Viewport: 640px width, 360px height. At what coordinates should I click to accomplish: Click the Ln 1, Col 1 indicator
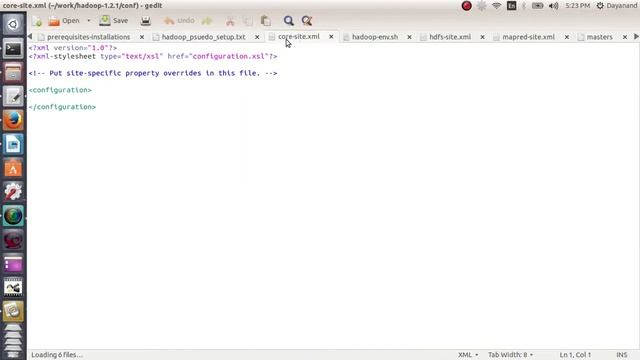(x=575, y=355)
